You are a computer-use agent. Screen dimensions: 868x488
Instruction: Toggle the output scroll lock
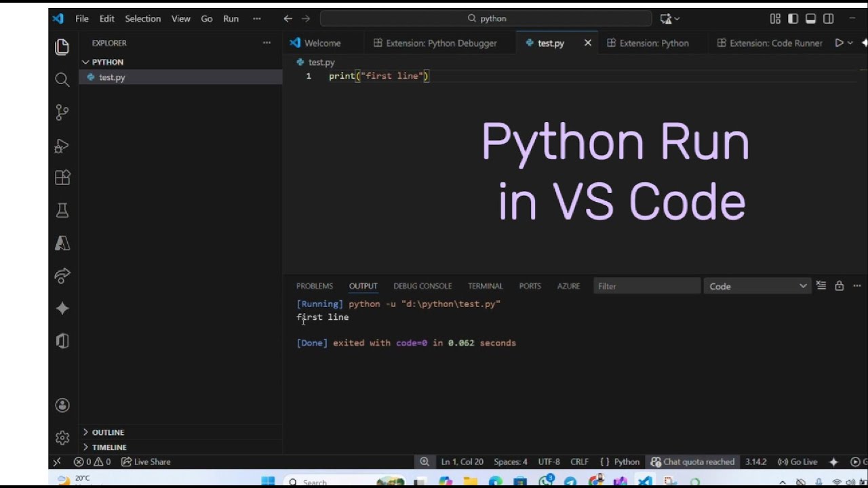[x=840, y=286]
